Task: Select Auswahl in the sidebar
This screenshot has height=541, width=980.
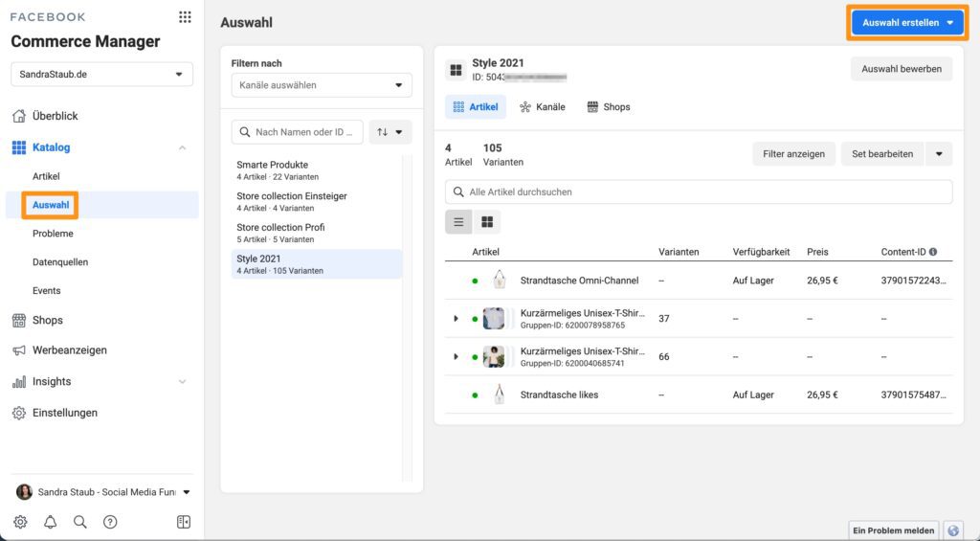Action: pos(51,205)
